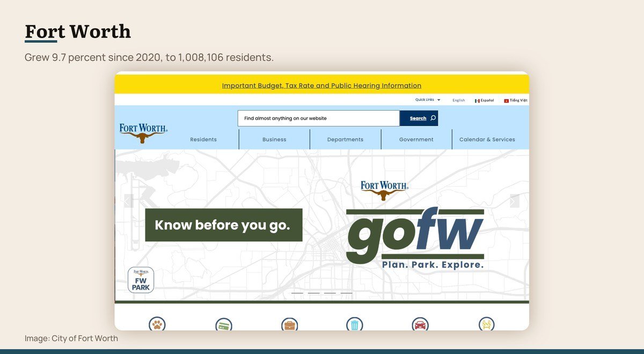This screenshot has height=354, width=644.
Task: Go to the next carousel slide
Action: tap(515, 201)
